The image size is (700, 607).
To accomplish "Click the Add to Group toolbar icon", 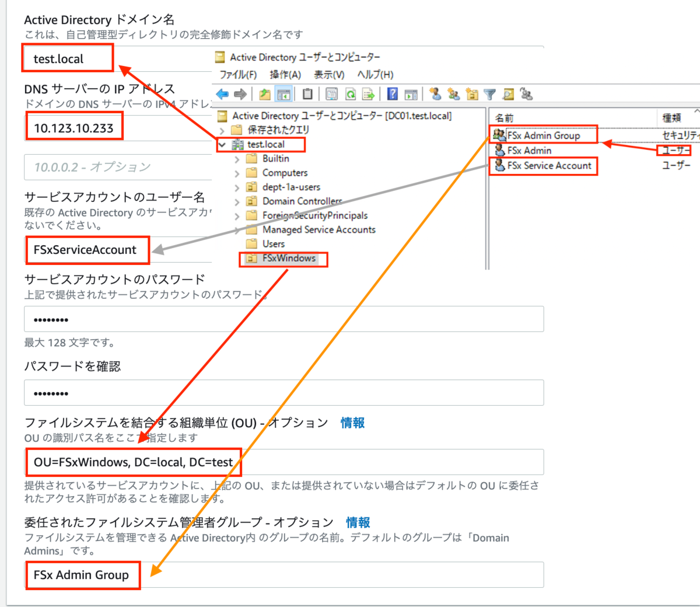I will (526, 93).
